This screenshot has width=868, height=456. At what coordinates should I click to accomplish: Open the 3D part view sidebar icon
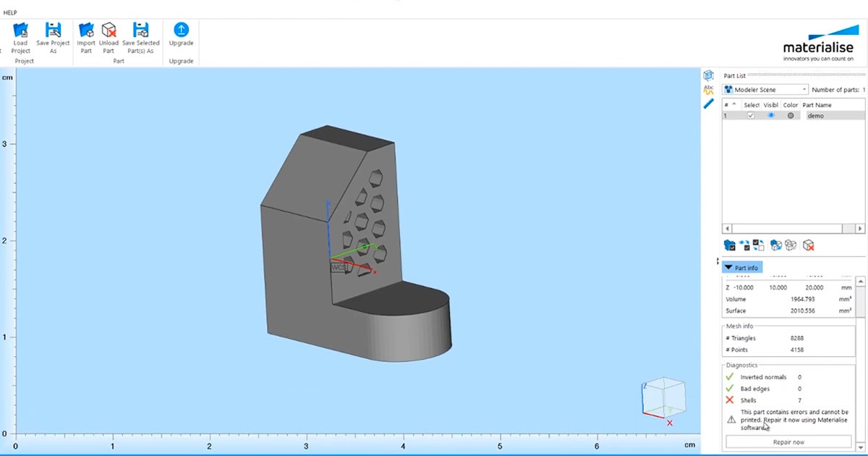coord(709,75)
